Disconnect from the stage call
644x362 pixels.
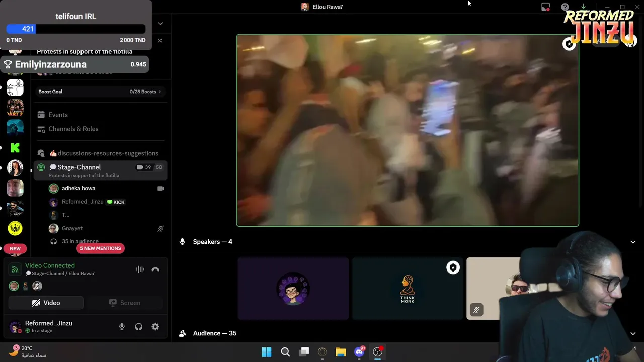coord(155,269)
